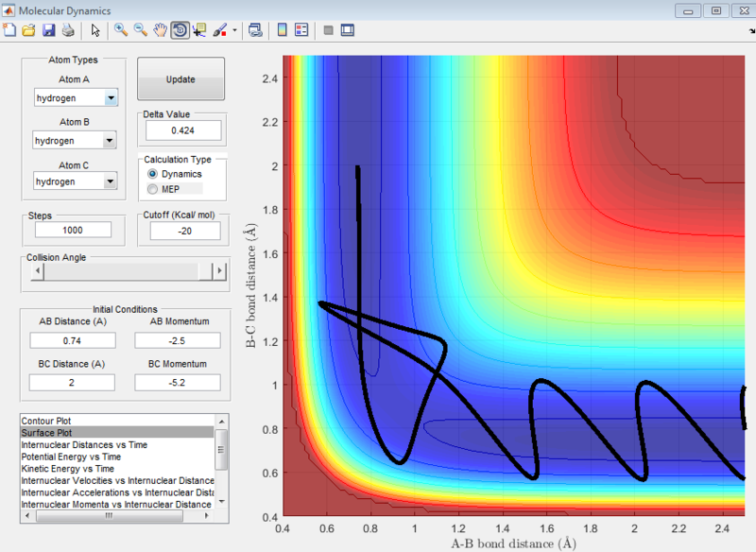
Task: Select the Zoom In magnifier tool
Action: pos(121,30)
